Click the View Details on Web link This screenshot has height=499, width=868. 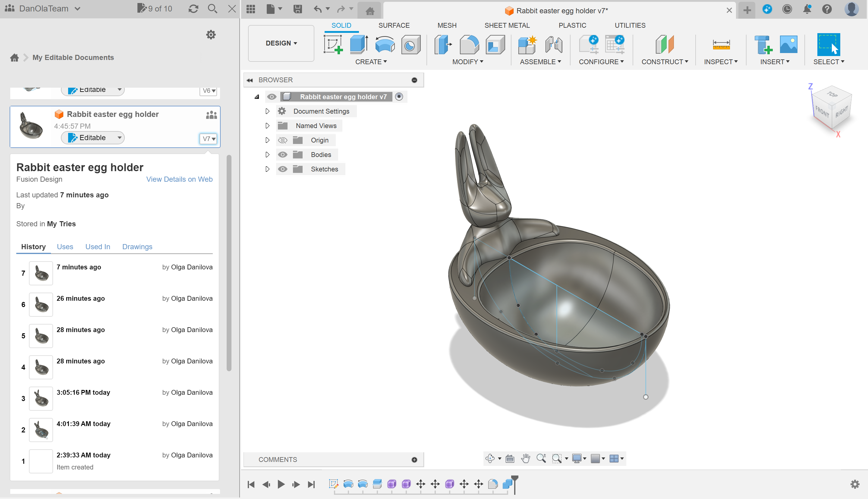point(179,179)
